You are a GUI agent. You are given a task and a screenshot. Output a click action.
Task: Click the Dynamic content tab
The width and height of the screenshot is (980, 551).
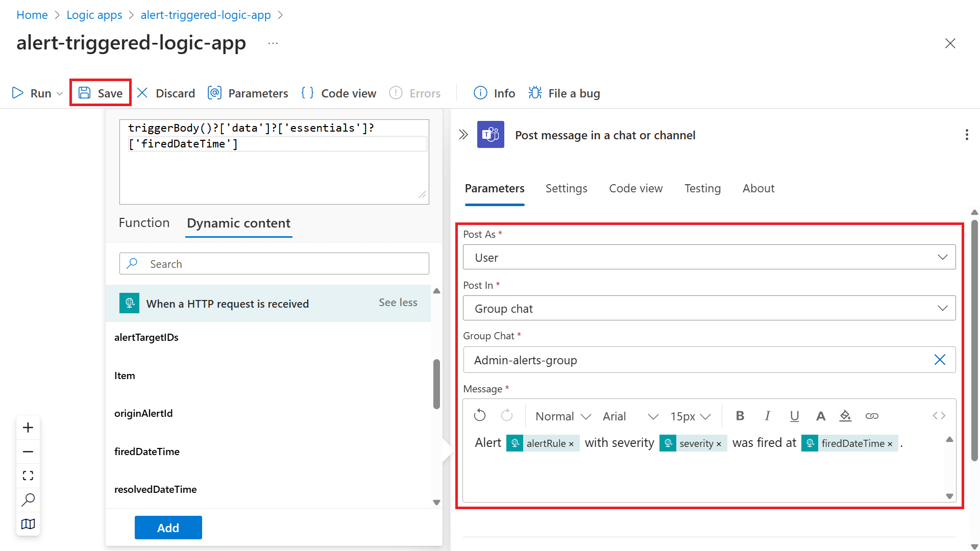tap(238, 222)
